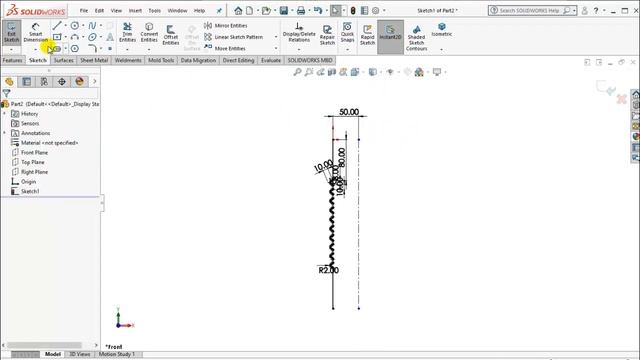Open the FeatureManager design tree tab
640x360 pixels.
coord(9,82)
